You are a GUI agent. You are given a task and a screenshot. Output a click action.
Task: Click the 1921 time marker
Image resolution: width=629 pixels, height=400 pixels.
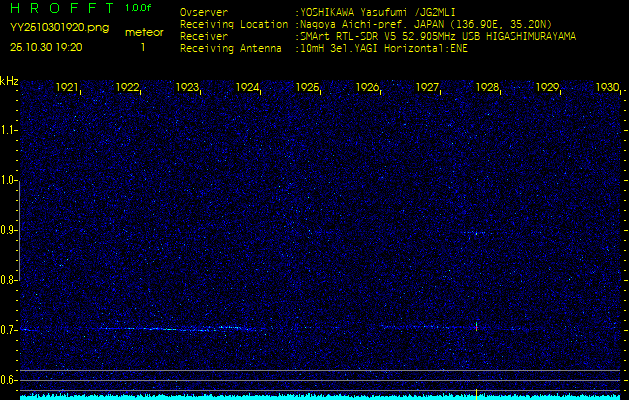[68, 88]
